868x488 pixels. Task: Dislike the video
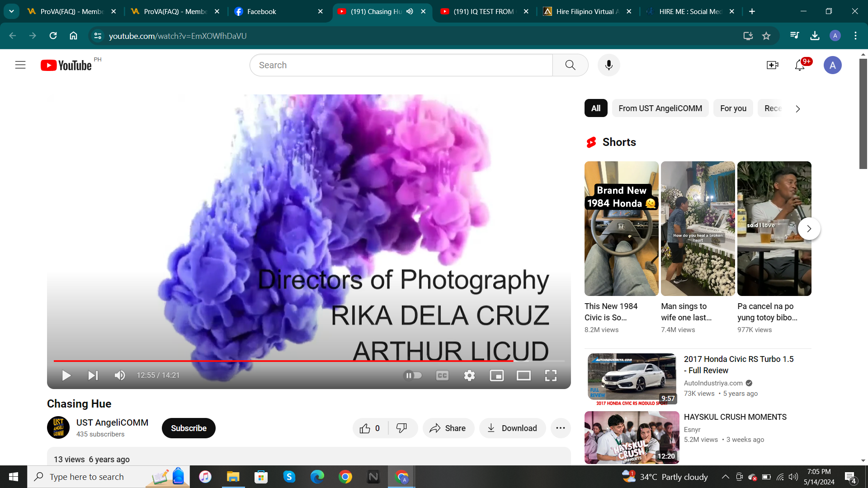[x=401, y=428]
